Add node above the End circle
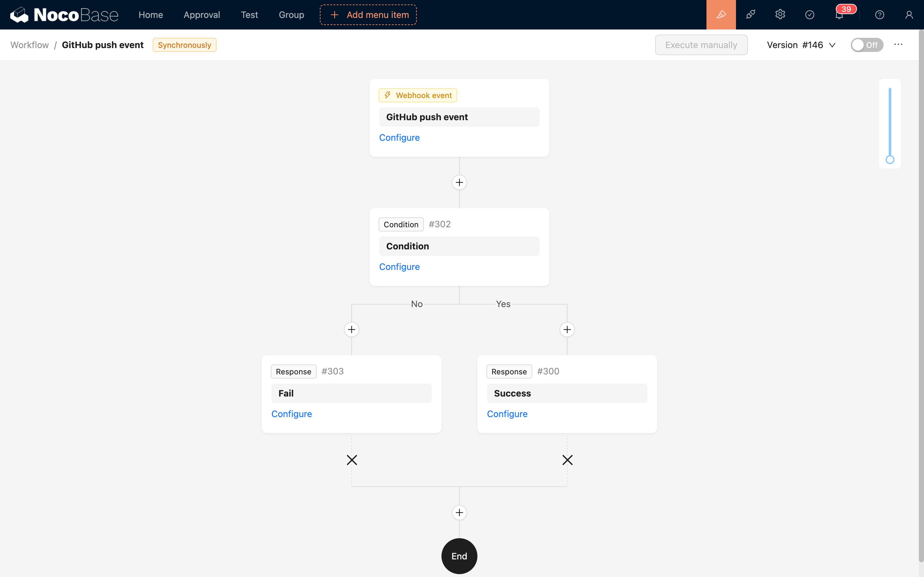Image resolution: width=924 pixels, height=577 pixels. click(x=459, y=513)
